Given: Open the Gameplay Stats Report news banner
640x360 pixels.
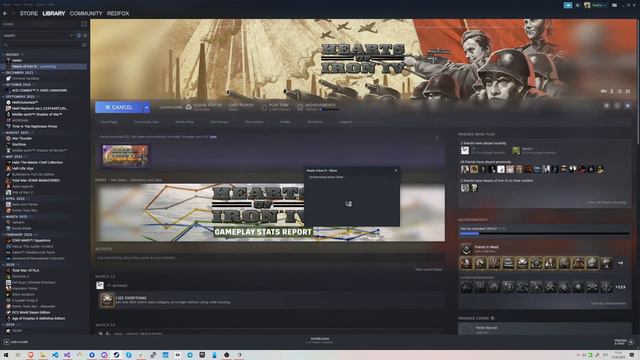Looking at the screenshot, I should click(270, 212).
